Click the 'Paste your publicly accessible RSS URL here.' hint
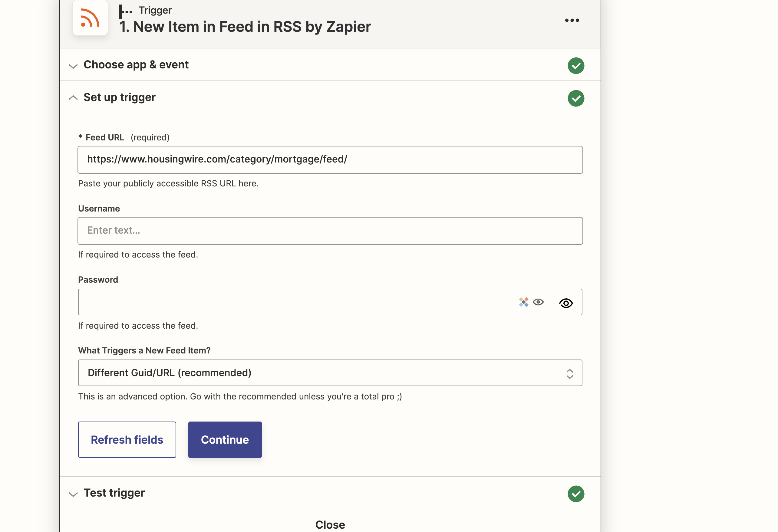The height and width of the screenshot is (532, 778). (x=168, y=183)
